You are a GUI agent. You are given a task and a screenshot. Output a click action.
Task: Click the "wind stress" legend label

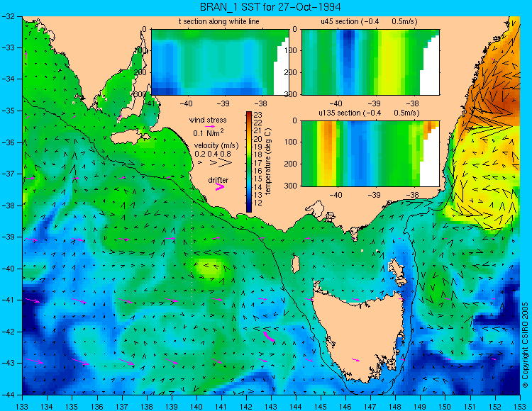click(x=208, y=120)
